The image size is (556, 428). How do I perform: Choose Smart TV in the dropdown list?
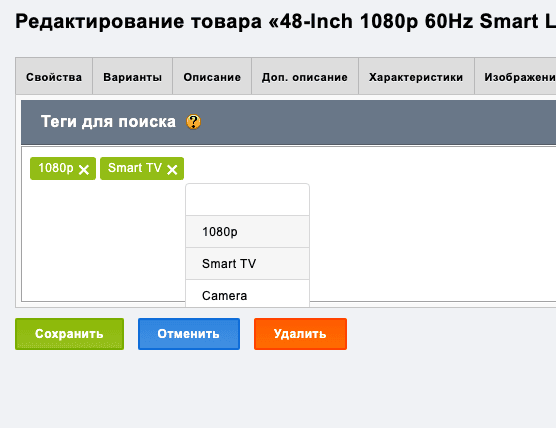click(248, 263)
